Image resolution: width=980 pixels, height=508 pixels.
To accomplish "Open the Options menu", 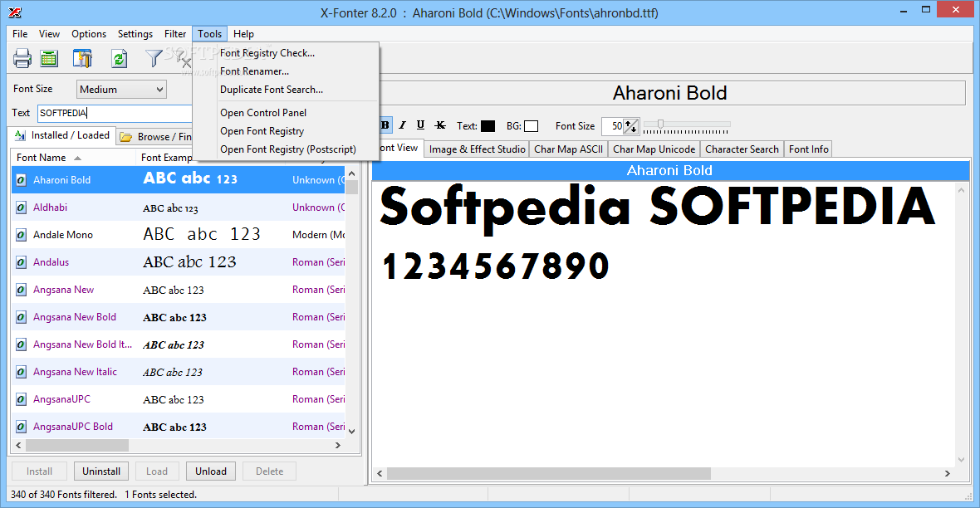I will [89, 34].
